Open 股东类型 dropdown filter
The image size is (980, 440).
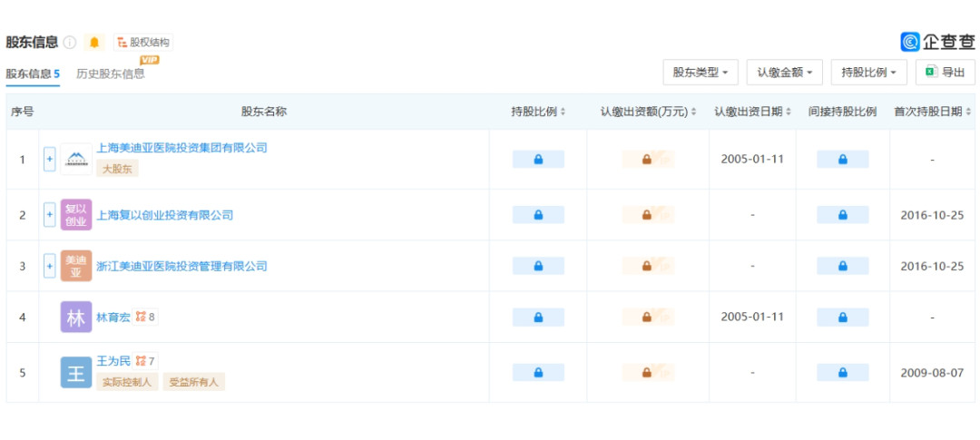click(701, 73)
